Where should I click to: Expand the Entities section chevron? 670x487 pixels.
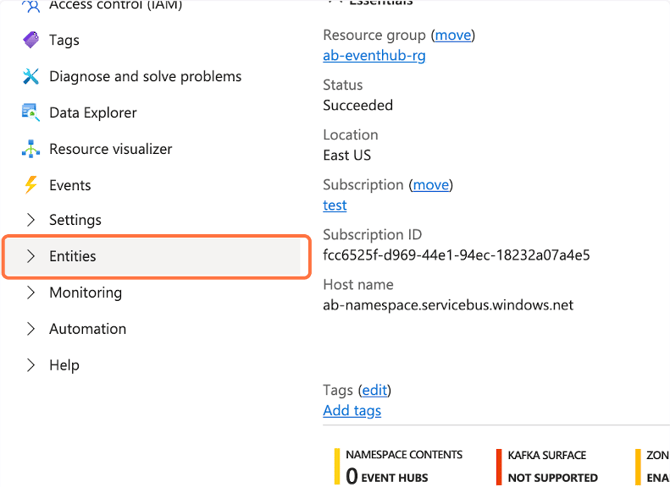(31, 256)
